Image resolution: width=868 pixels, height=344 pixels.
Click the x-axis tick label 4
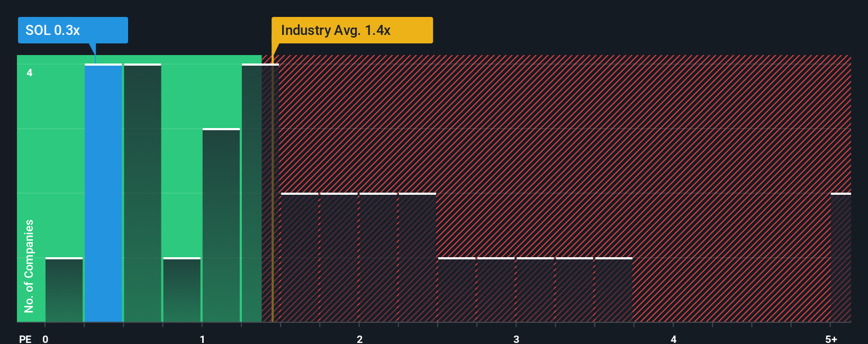[x=673, y=339]
